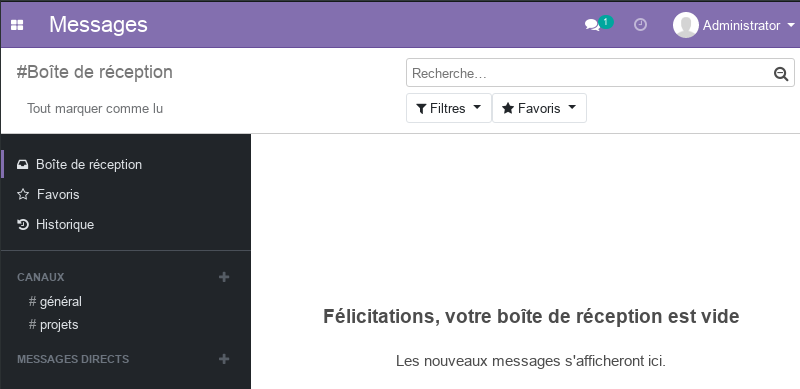This screenshot has height=389, width=800.
Task: Focus the Recherche search field
Action: pos(589,74)
